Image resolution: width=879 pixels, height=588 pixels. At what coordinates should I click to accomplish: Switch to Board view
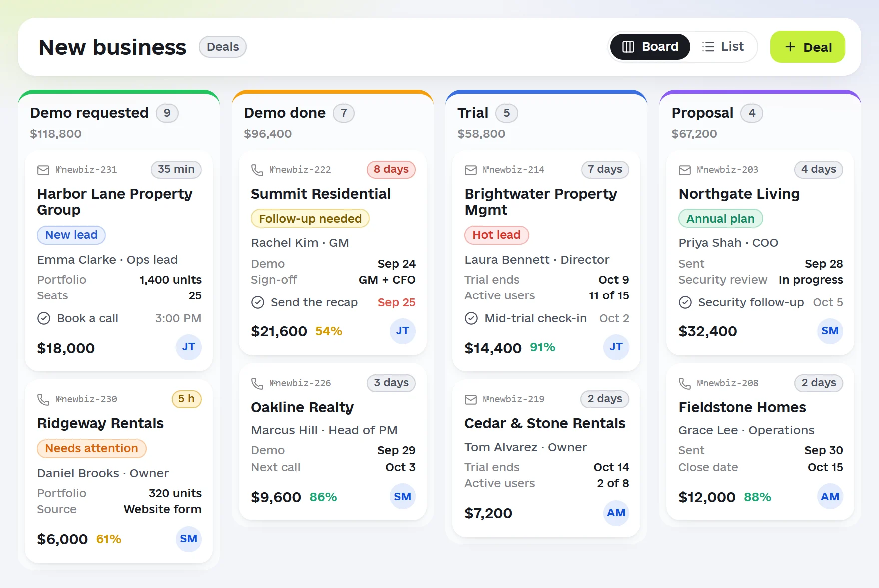point(650,47)
